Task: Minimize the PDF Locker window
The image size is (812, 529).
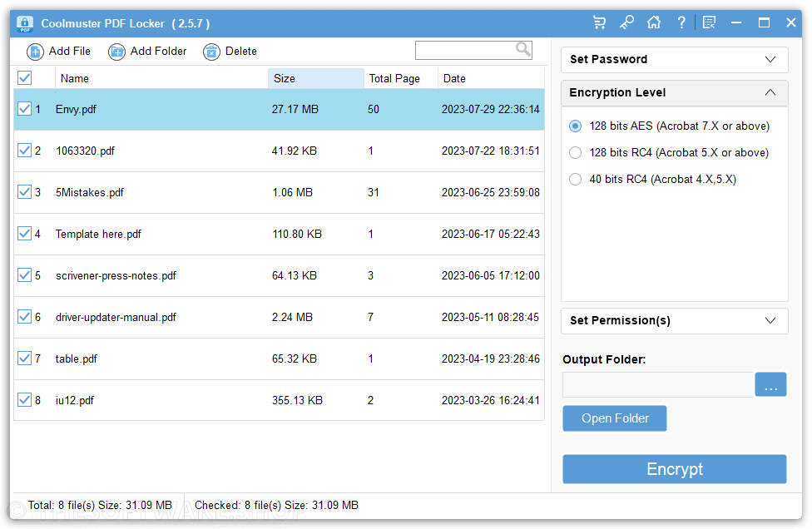Action: [x=736, y=22]
